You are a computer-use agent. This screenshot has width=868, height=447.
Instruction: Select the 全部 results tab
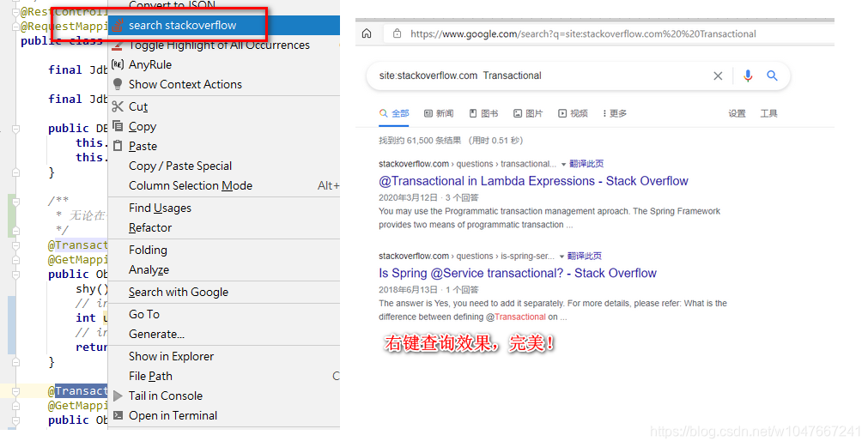pyautogui.click(x=394, y=113)
